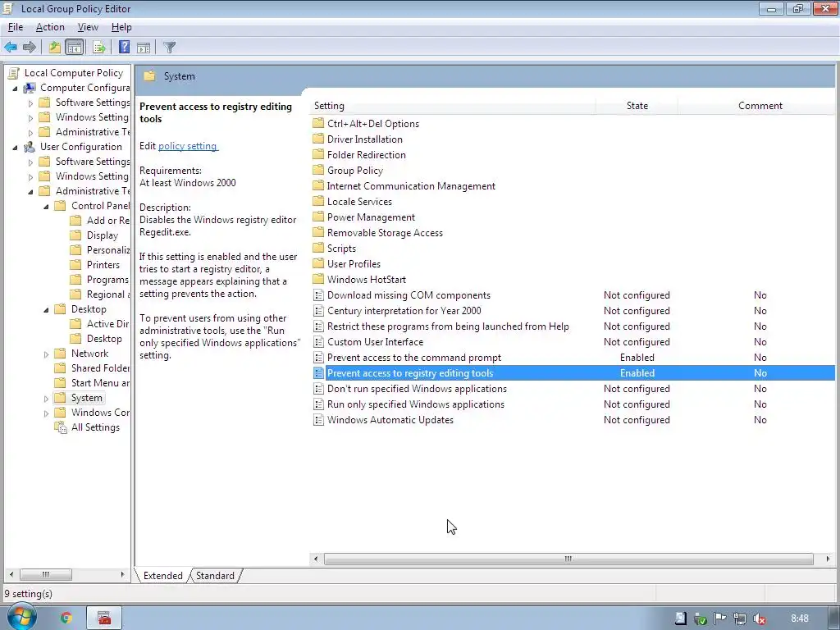Screen dimensions: 840x630
Task: Collapse the Desktop parent tree node
Action: 46,309
